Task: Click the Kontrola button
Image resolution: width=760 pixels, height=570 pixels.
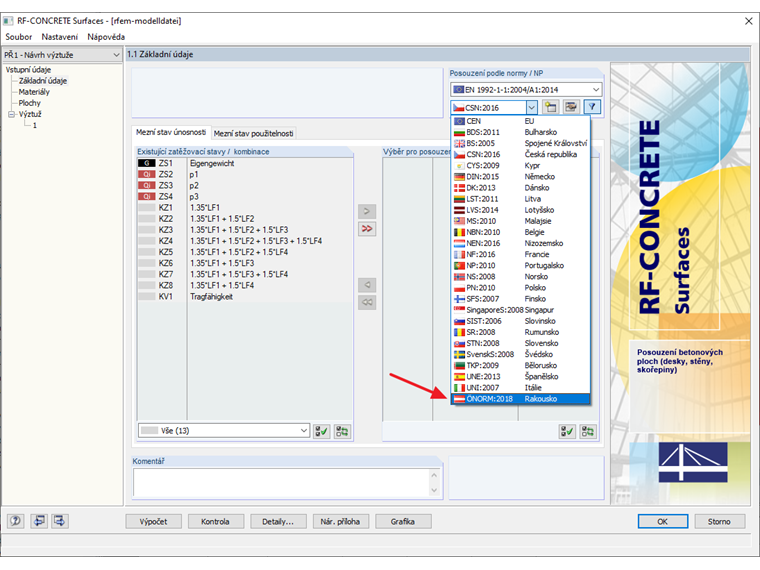Action: pos(215,522)
